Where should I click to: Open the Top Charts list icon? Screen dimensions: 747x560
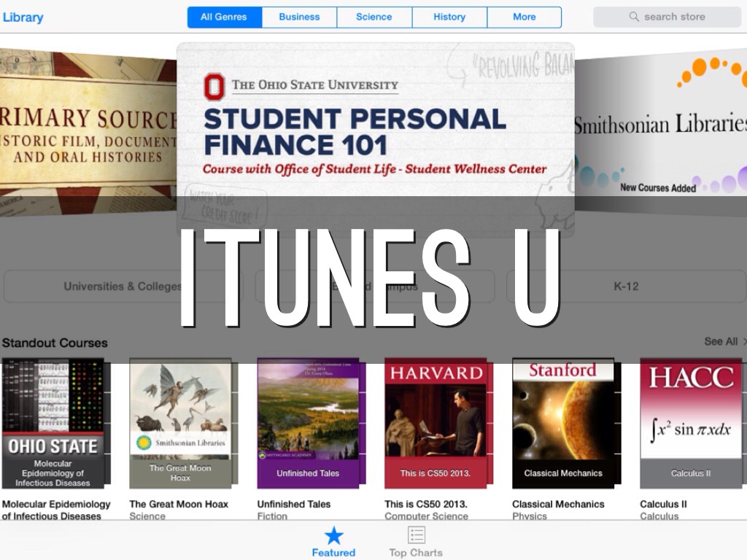point(417,536)
